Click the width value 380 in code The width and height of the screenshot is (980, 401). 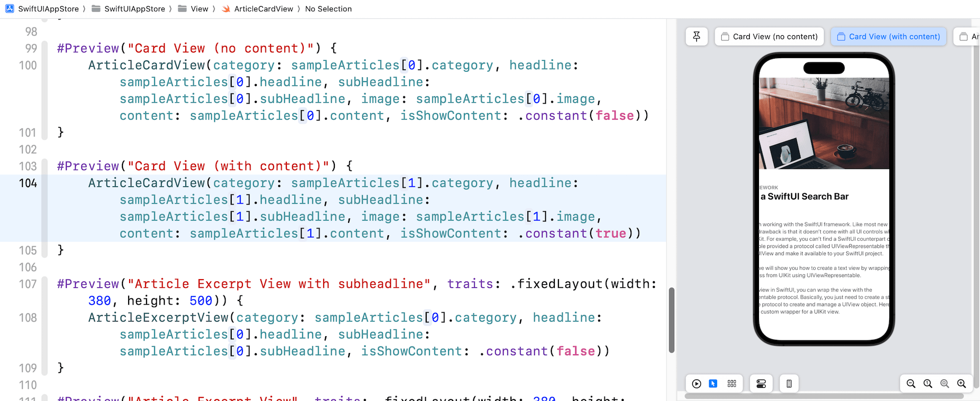[100, 301]
